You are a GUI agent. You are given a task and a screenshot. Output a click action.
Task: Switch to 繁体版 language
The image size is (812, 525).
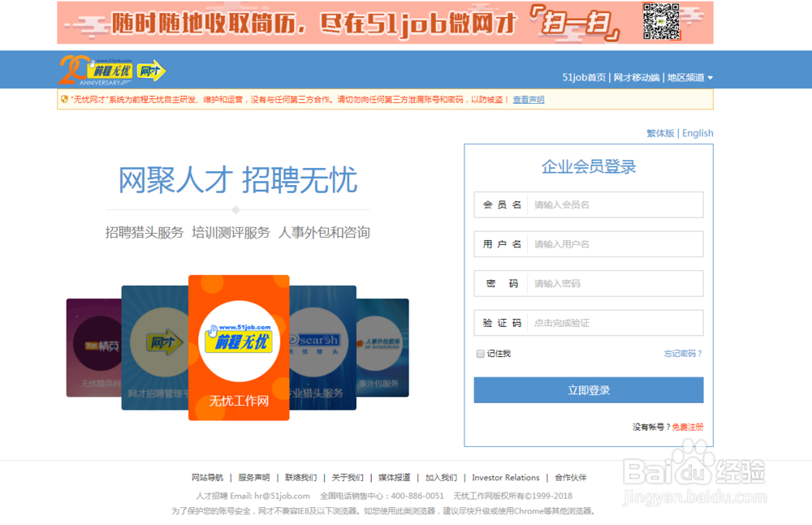660,133
